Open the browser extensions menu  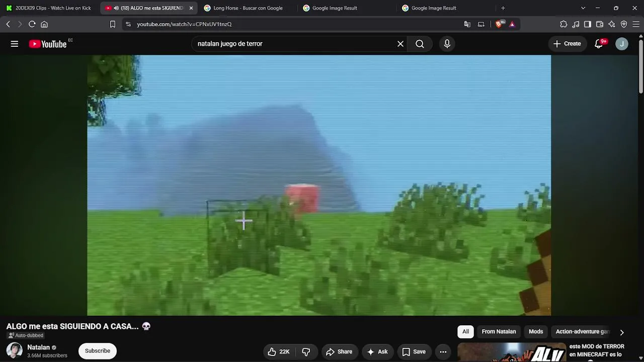[563, 24]
